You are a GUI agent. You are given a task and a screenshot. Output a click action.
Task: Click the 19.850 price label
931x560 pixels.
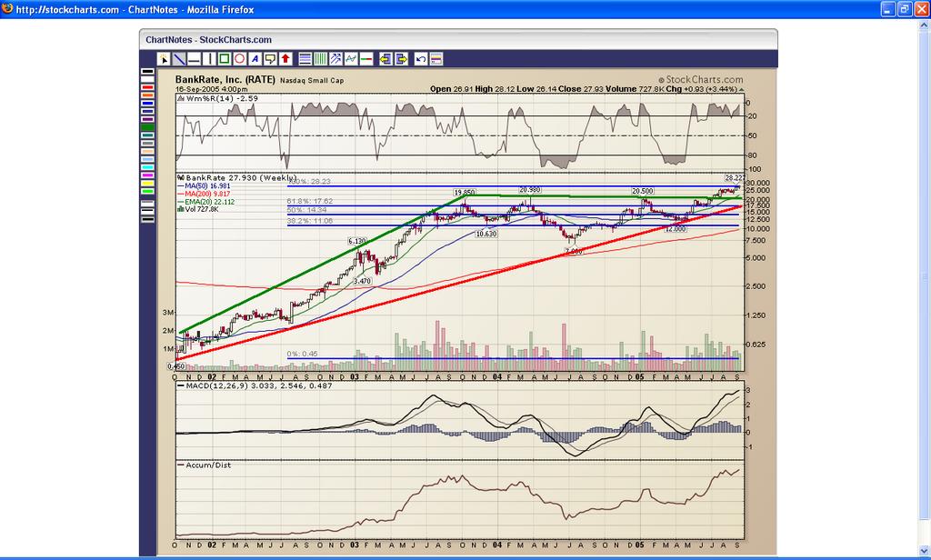pos(465,193)
